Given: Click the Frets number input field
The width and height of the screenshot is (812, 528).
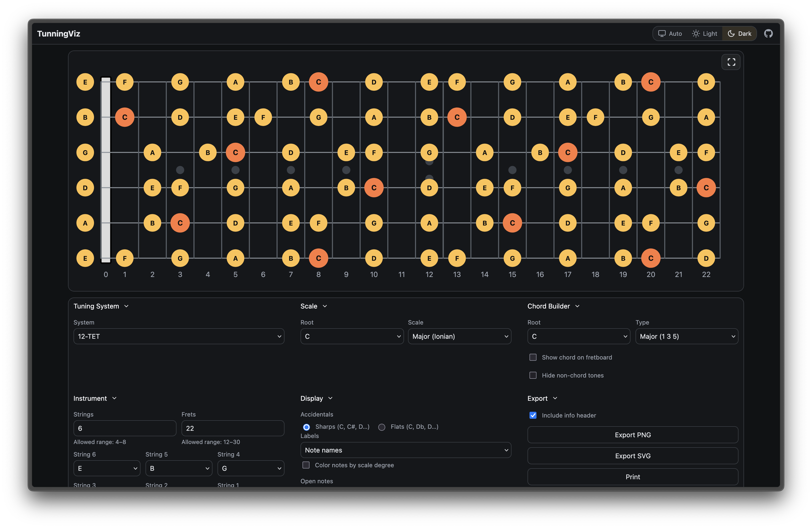Looking at the screenshot, I should tap(233, 428).
